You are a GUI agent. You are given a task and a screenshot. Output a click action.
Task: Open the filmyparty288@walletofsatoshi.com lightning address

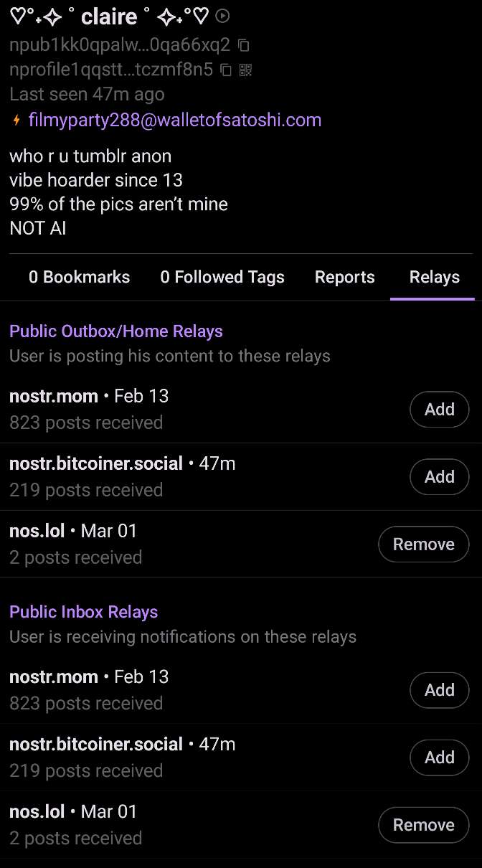pyautogui.click(x=175, y=120)
